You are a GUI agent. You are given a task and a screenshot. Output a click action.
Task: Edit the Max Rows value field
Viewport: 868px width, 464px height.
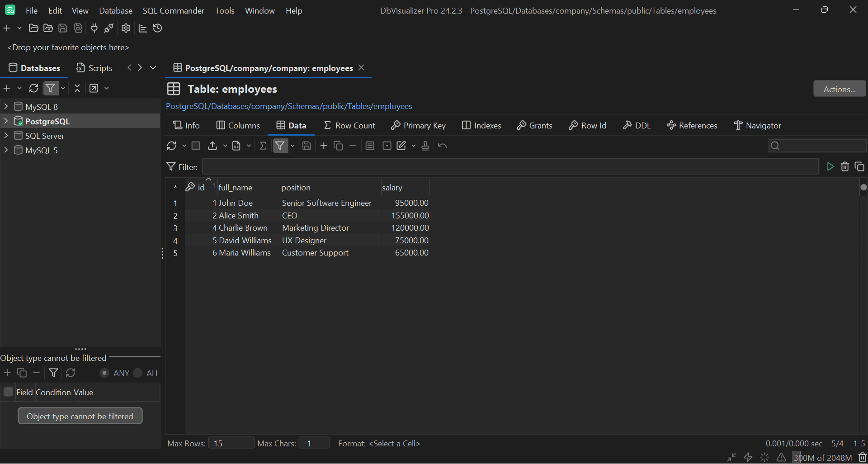tap(231, 443)
